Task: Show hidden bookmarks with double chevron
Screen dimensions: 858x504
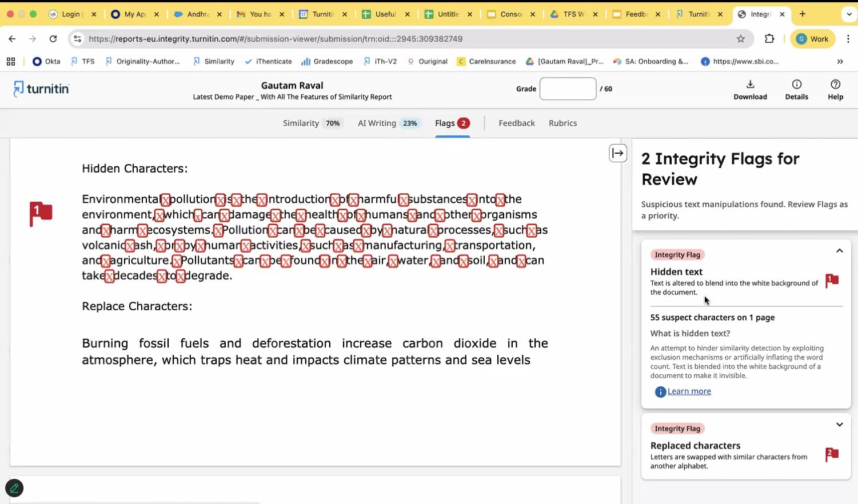Action: point(840,62)
